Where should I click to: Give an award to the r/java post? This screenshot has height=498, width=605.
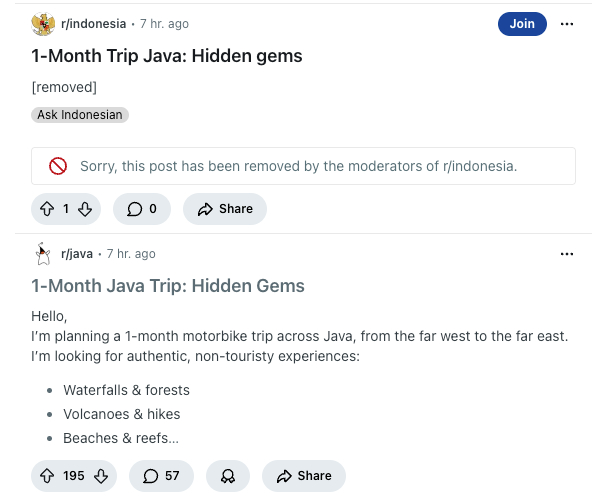click(x=227, y=476)
